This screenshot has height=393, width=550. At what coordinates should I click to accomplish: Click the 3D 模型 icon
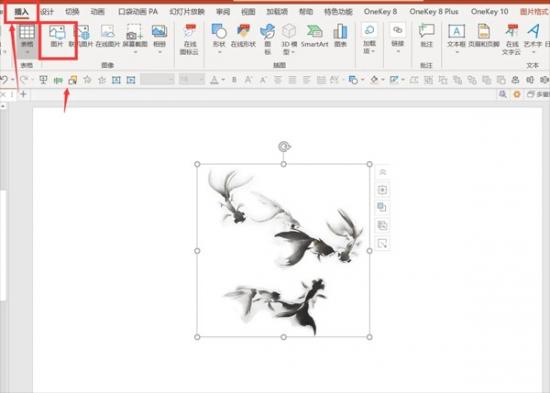coord(289,39)
